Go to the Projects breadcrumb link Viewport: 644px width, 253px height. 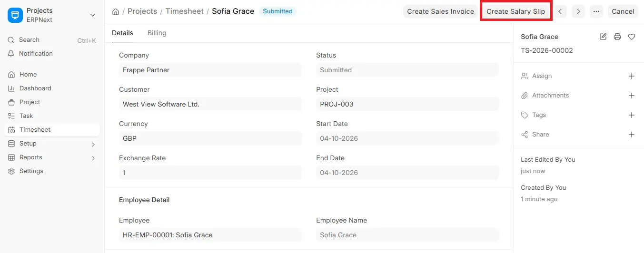coord(142,11)
